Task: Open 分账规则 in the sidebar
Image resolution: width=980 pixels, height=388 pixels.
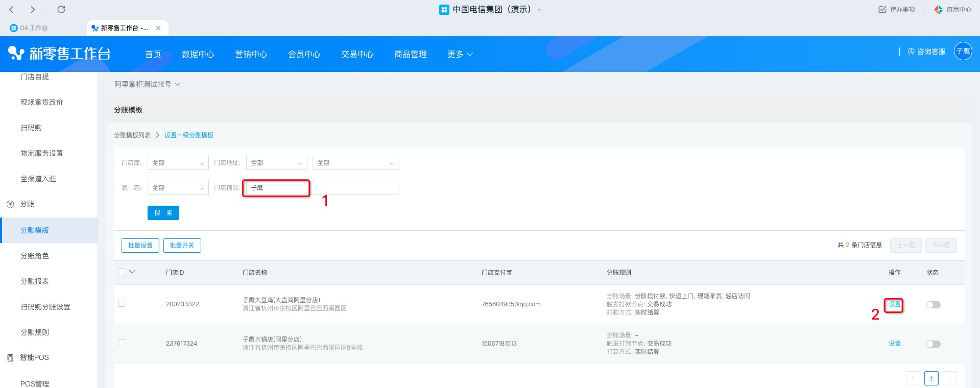Action: [35, 332]
